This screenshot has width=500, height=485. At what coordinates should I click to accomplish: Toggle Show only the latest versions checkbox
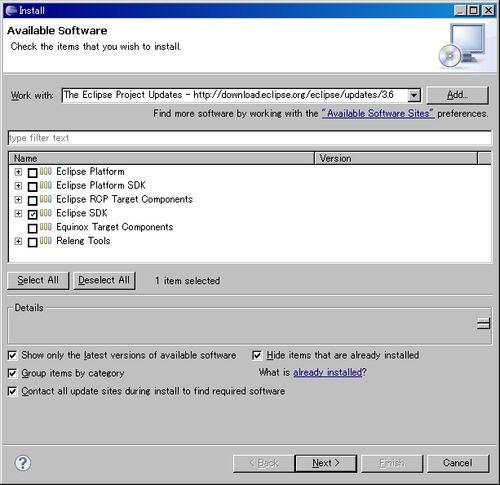[x=12, y=355]
